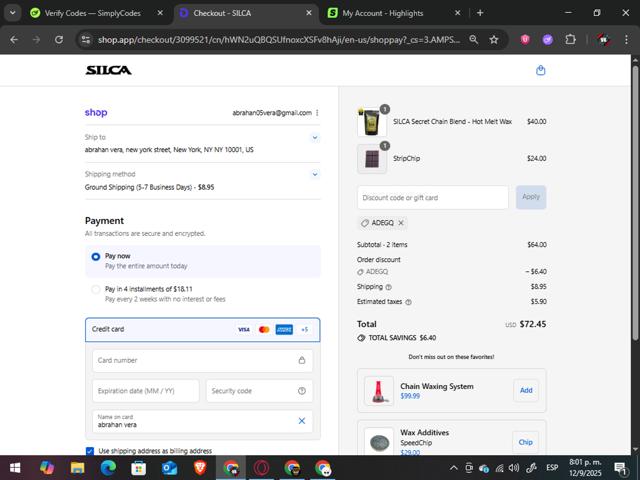Click the TOTAL SAVINGS $6.40 text
640x480 pixels.
[x=402, y=338]
